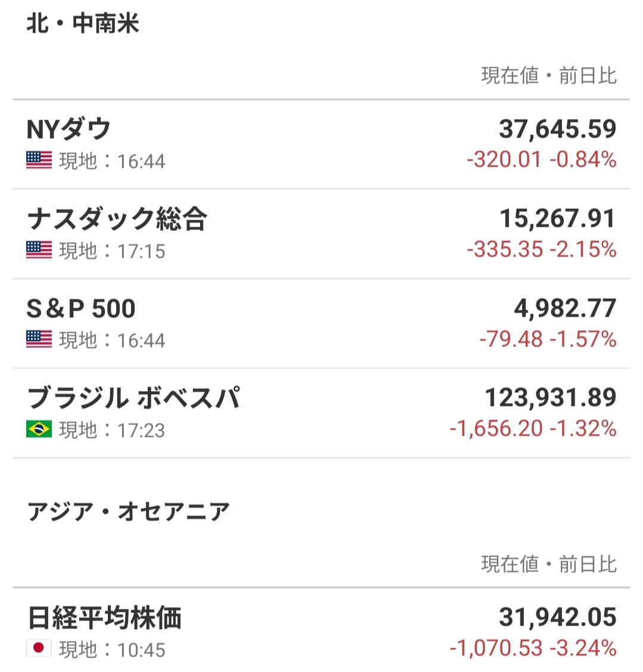Click the US flag under S&P 500

[x=39, y=339]
